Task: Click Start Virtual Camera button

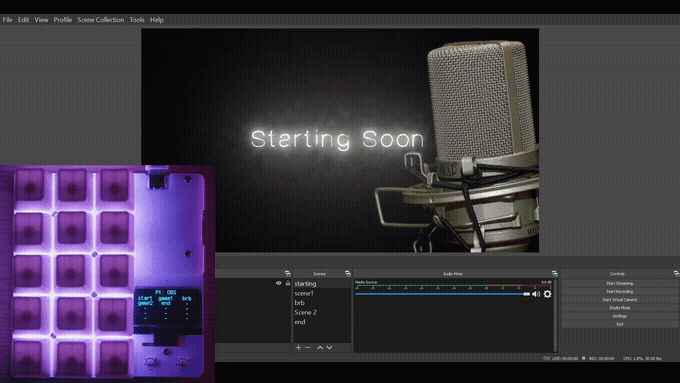Action: pos(619,300)
